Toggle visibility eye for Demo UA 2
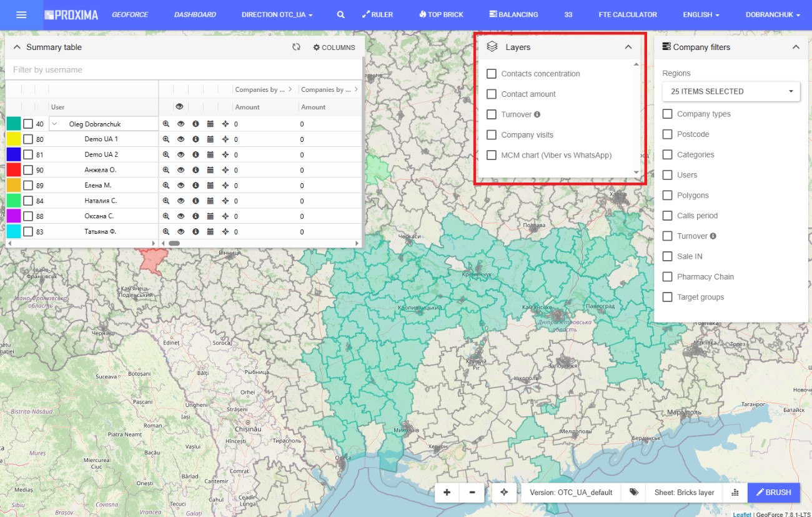The image size is (812, 517). [181, 155]
